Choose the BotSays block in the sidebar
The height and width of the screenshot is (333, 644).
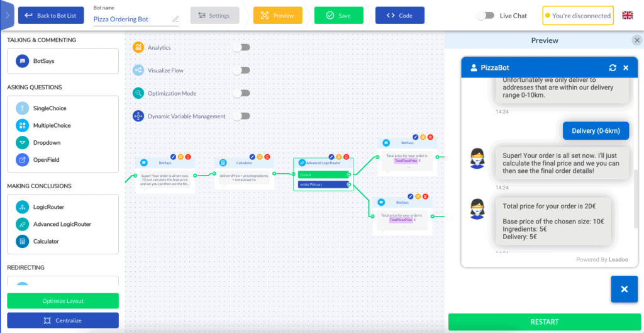(44, 61)
